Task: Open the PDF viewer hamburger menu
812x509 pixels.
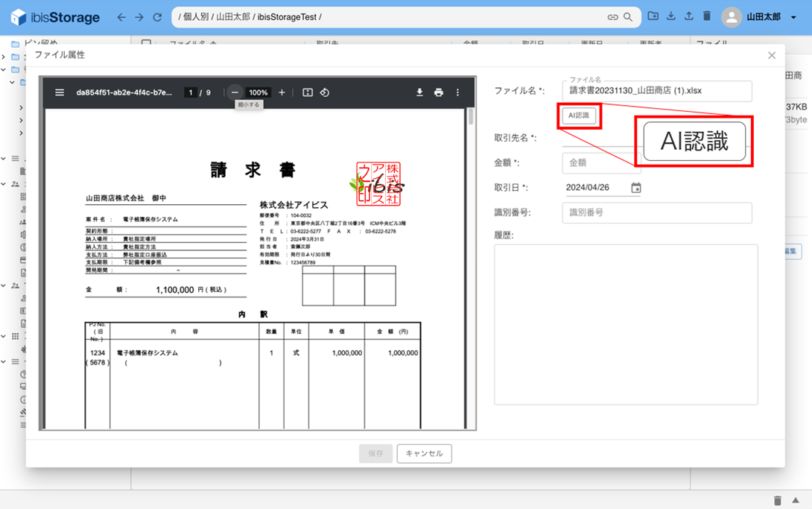Action: (x=58, y=92)
